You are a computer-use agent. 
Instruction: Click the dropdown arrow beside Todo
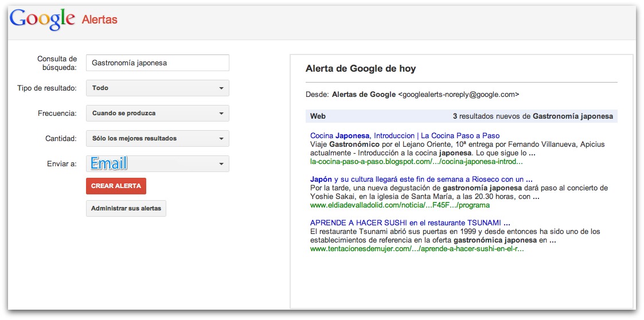[221, 88]
